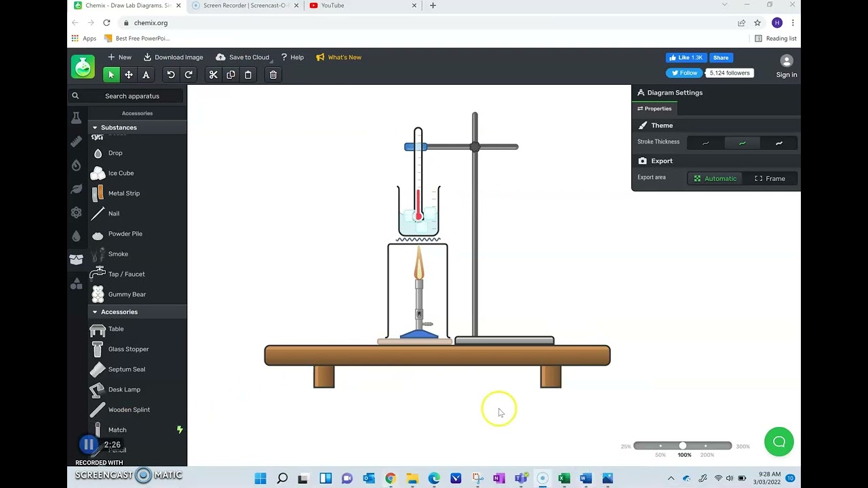Open the green chat support bubble

click(x=779, y=442)
